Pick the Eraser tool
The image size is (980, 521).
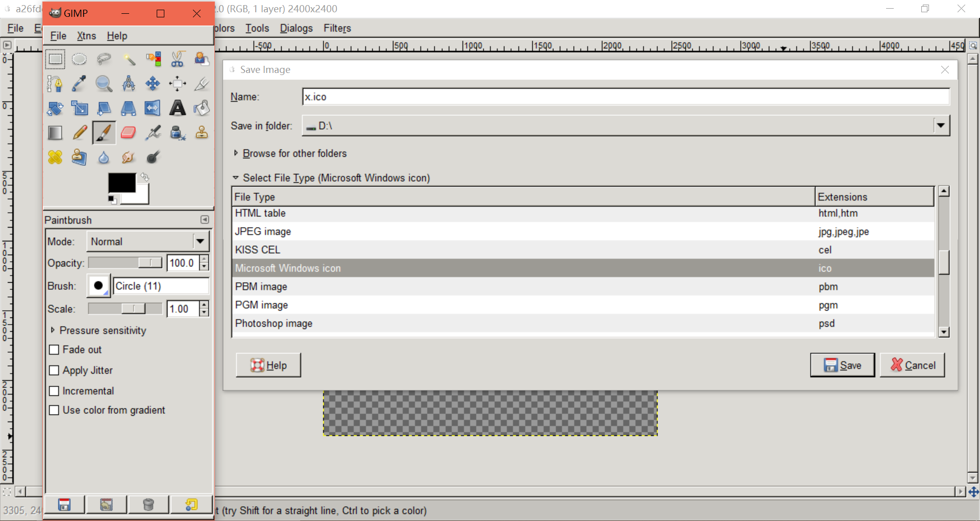[128, 133]
